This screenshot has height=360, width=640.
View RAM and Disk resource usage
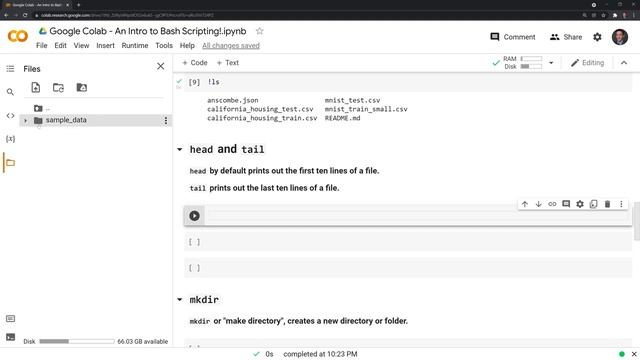(522, 63)
